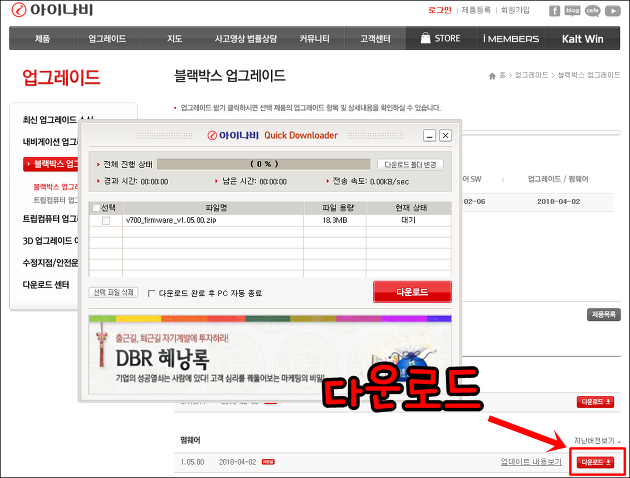Open the 지도 main menu
The image size is (630, 478).
[x=174, y=39]
